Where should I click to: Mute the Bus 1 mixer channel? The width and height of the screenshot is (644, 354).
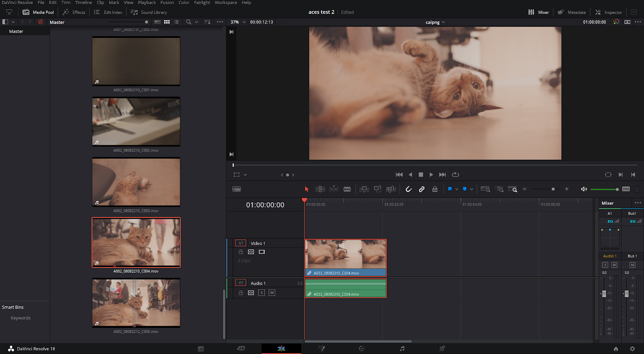click(632, 265)
